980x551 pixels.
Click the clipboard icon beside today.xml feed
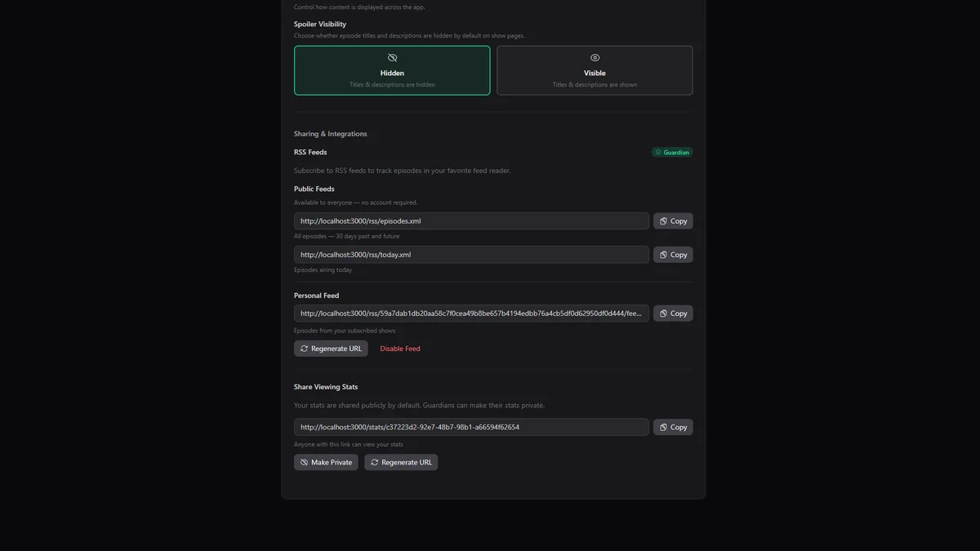(661, 254)
